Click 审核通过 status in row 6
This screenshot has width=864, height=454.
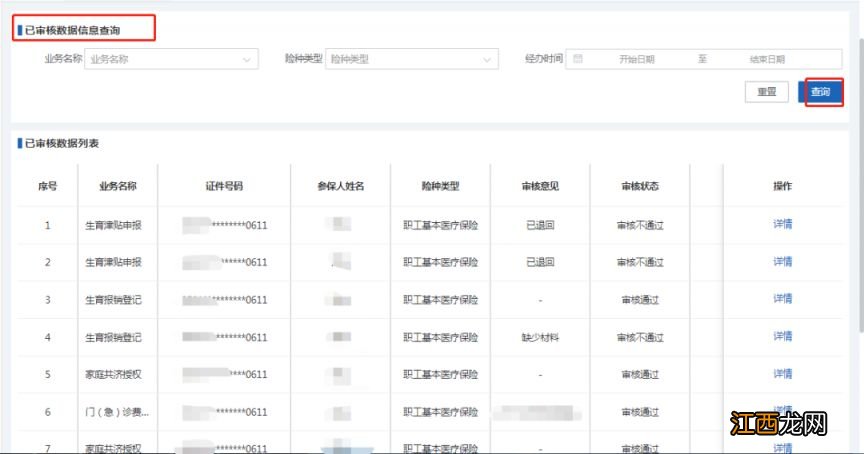point(640,412)
